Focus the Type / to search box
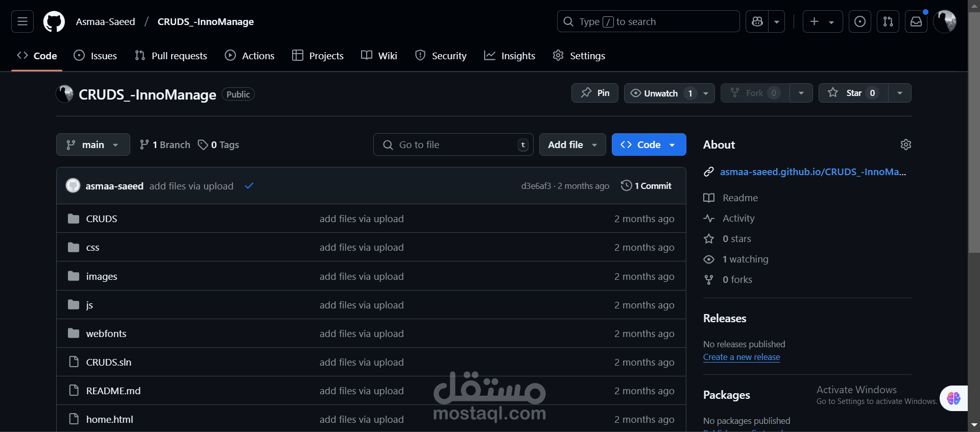 (x=648, y=21)
